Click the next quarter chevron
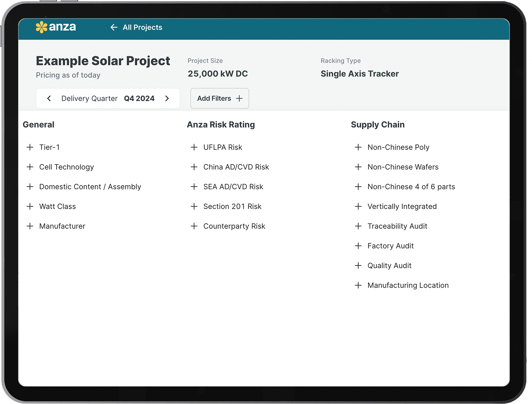This screenshot has width=532, height=404. 167,98
